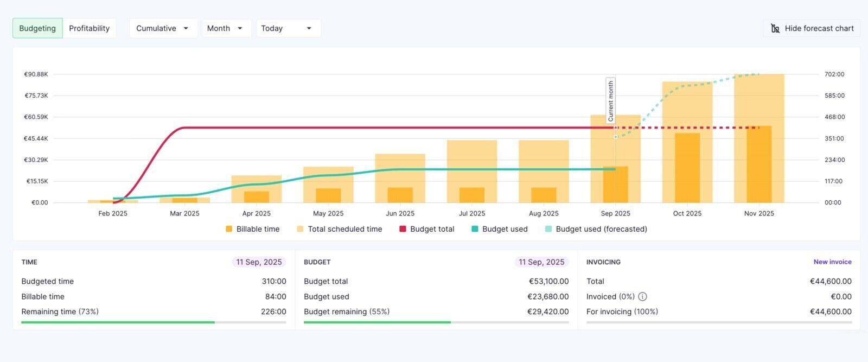Image resolution: width=868 pixels, height=362 pixels.
Task: Click the Remaining time progress bar
Action: 154,322
